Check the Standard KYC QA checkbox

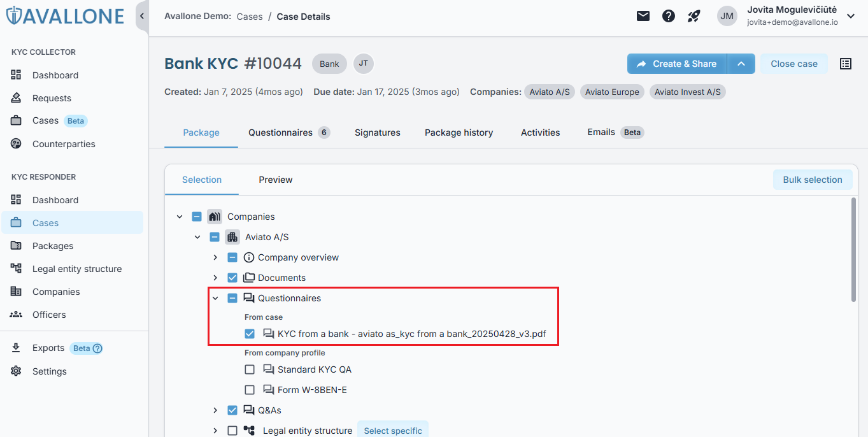(x=250, y=369)
